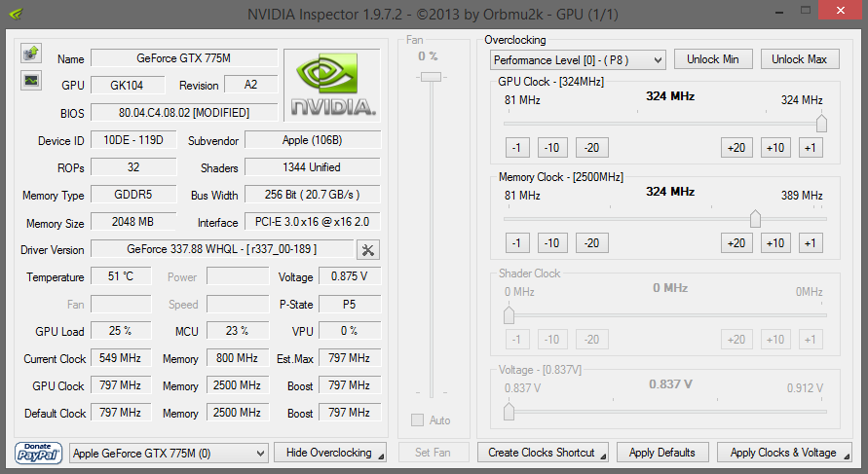
Task: Click the Memory Size value 2048 MB
Action: (133, 222)
